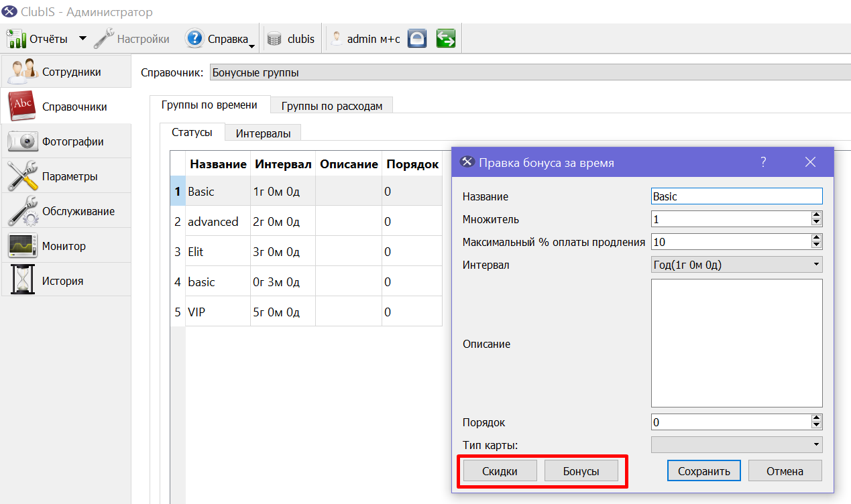
Task: Open Сотрудники employees sidebar section
Action: tap(66, 71)
